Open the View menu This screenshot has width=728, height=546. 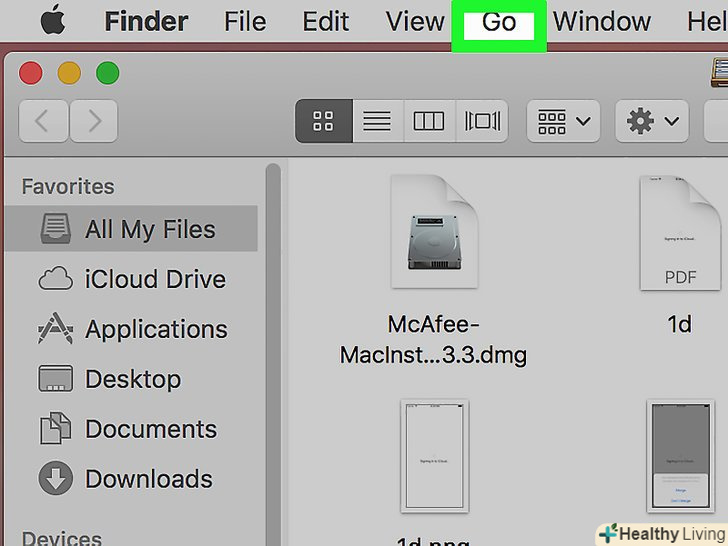coord(415,21)
